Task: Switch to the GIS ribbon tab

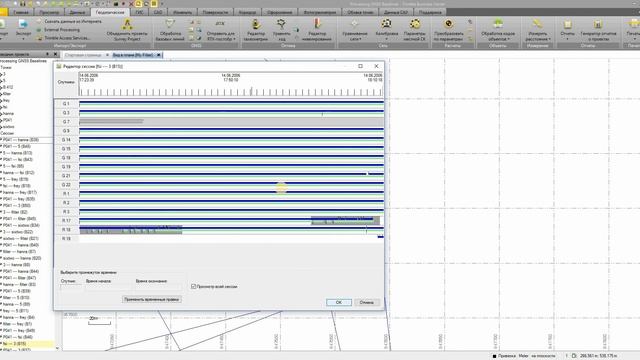Action: coord(139,12)
